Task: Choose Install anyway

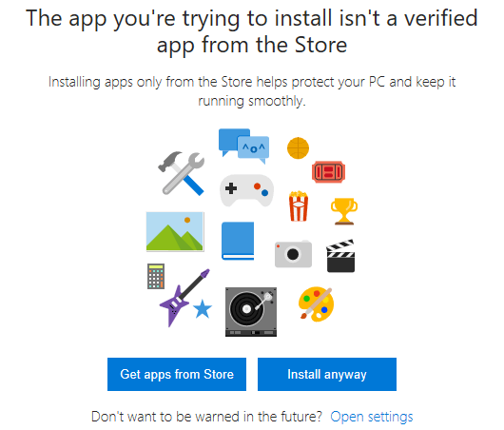Action: pyautogui.click(x=327, y=375)
